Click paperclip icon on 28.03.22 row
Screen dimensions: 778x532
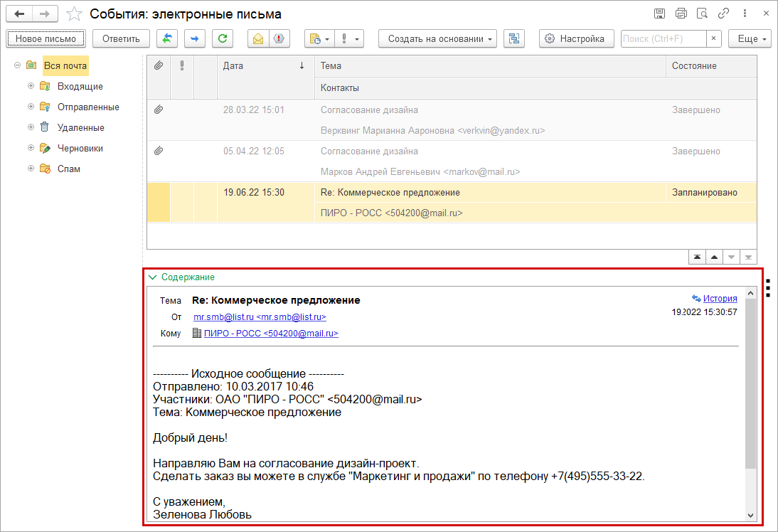pyautogui.click(x=159, y=110)
